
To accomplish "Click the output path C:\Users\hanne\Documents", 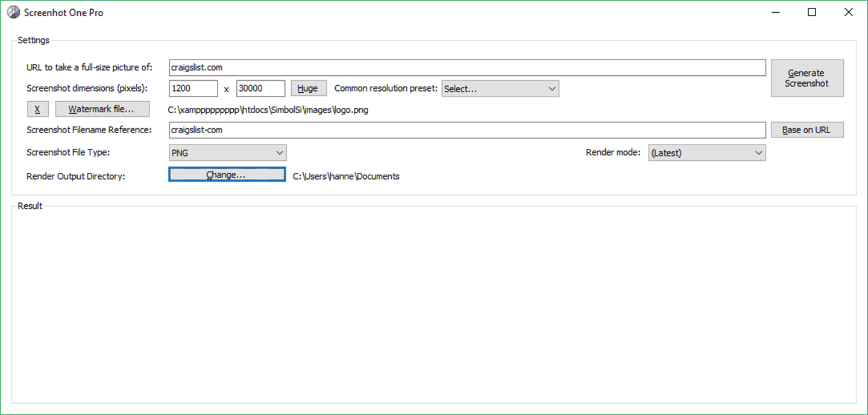I will (x=346, y=176).
